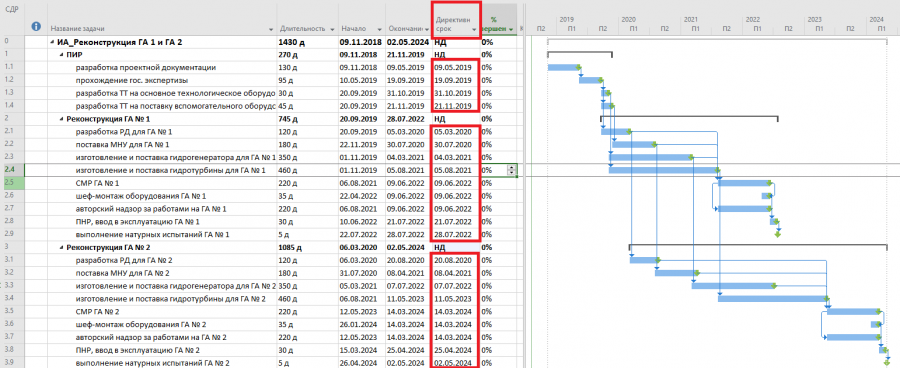This screenshot has height=368, width=900.
Task: Open the Начало column filter dropdown
Action: pyautogui.click(x=379, y=29)
